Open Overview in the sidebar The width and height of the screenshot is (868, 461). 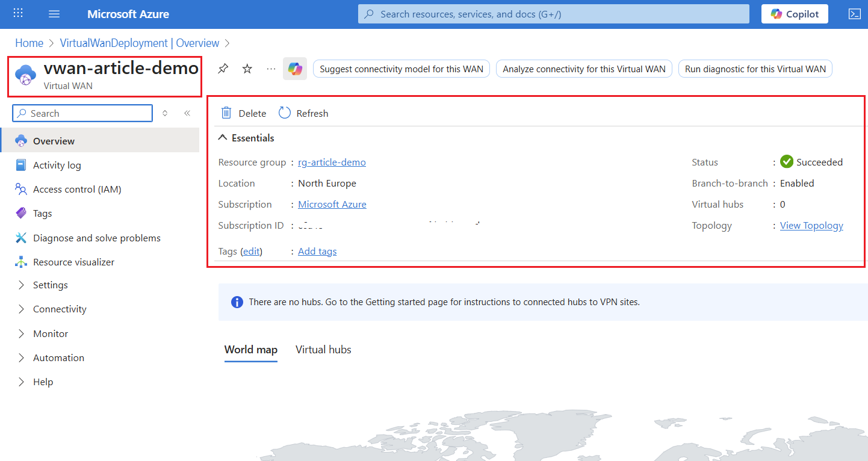(100, 140)
